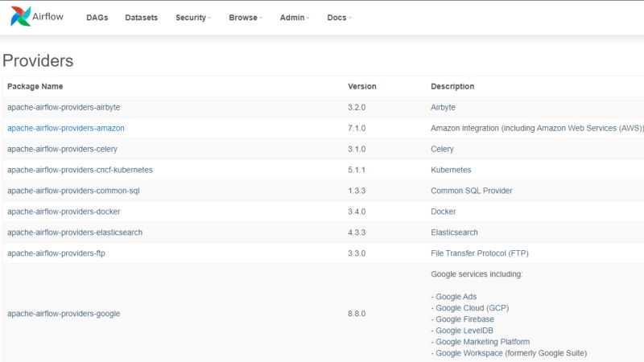Viewport: 644px width, 362px height.
Task: Expand the Browse dropdown menu
Action: [x=246, y=18]
